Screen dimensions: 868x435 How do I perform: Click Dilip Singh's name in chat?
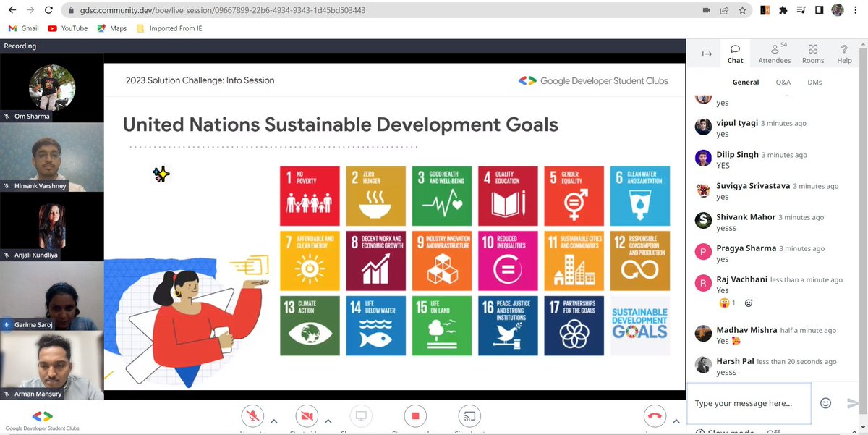[x=737, y=155]
